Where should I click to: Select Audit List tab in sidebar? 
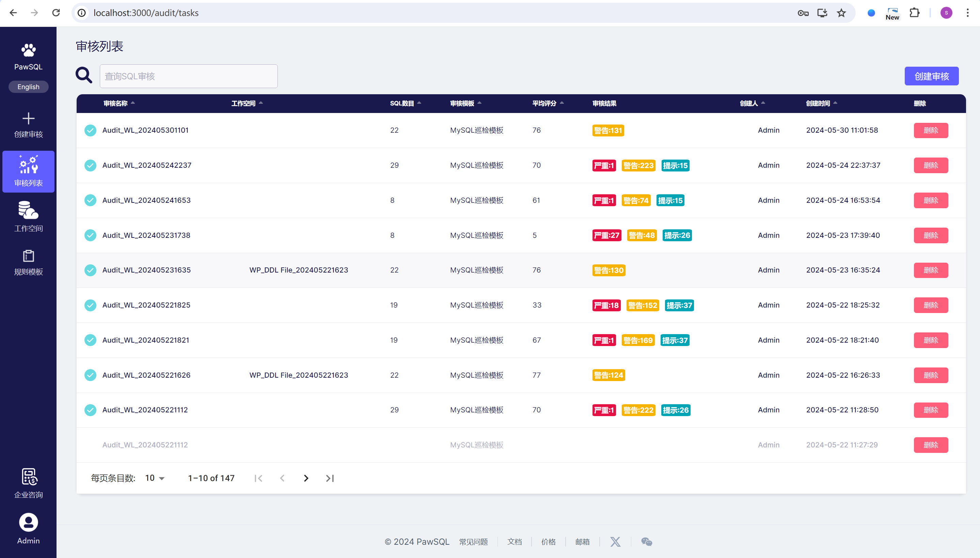28,171
